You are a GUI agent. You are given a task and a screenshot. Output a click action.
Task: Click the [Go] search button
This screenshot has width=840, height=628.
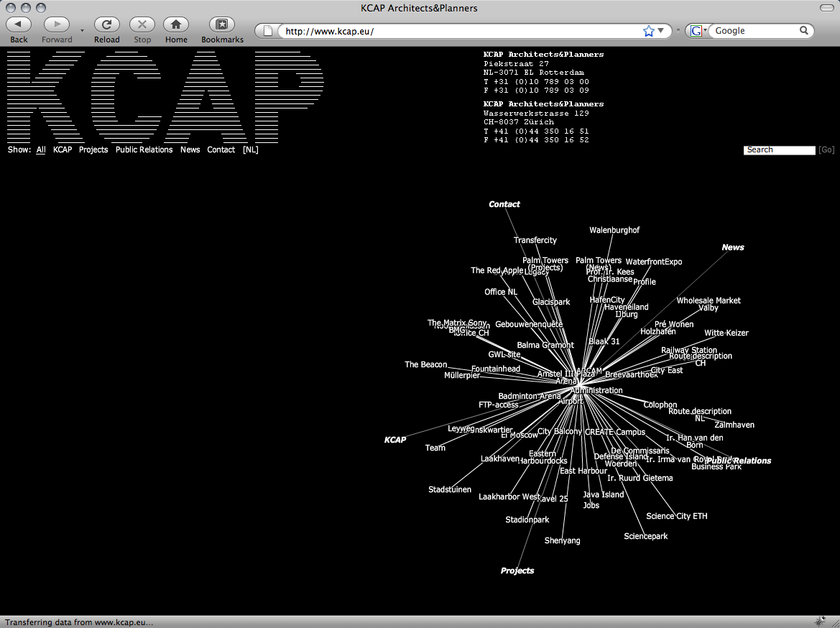[826, 150]
